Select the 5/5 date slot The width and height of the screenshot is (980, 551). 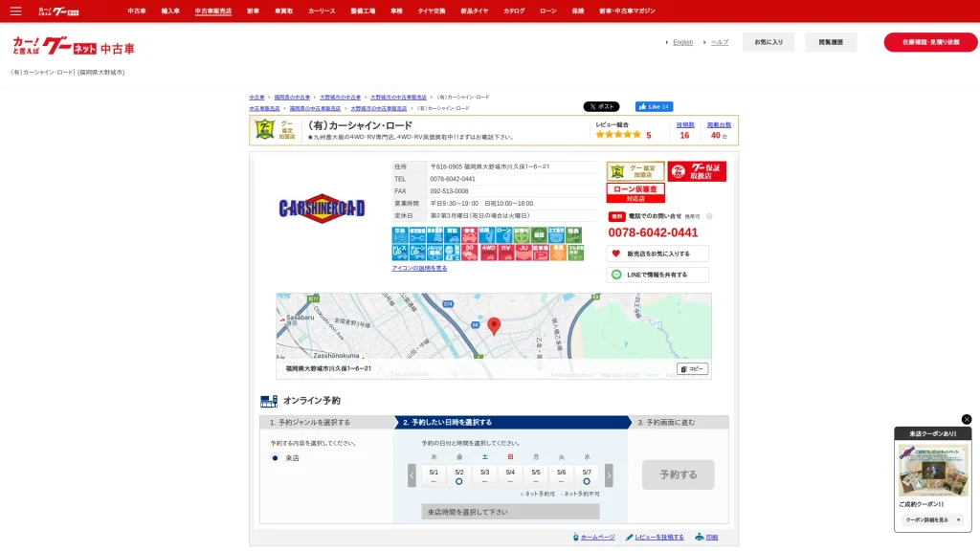click(536, 475)
